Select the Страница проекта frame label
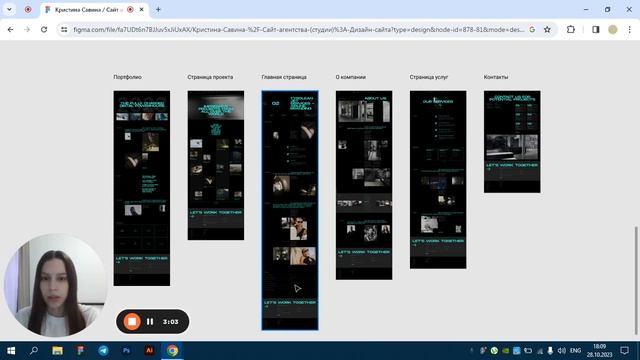The width and height of the screenshot is (640, 360). click(210, 77)
